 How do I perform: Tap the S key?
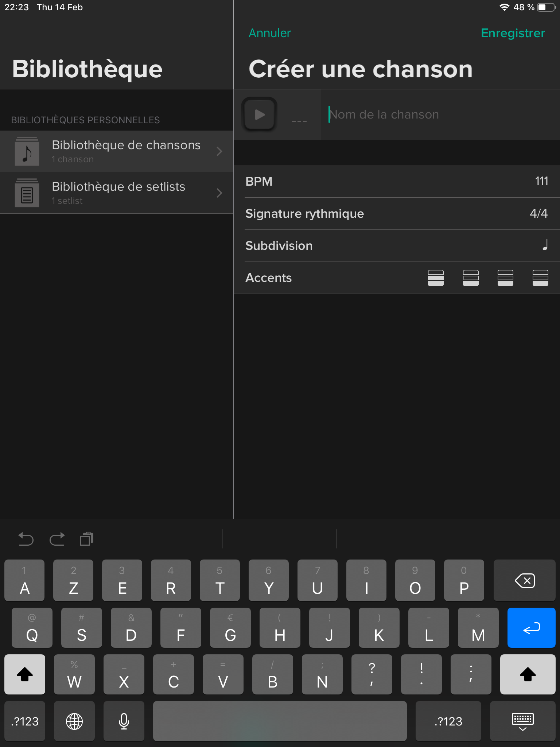coord(82,628)
